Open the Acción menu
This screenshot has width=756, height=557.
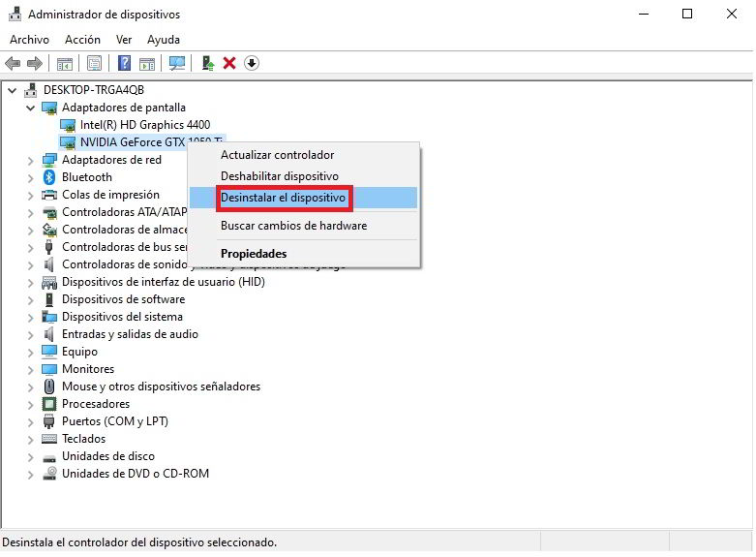click(82, 40)
